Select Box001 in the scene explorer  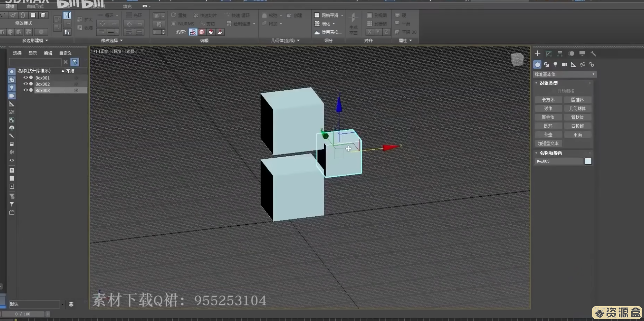(42, 78)
